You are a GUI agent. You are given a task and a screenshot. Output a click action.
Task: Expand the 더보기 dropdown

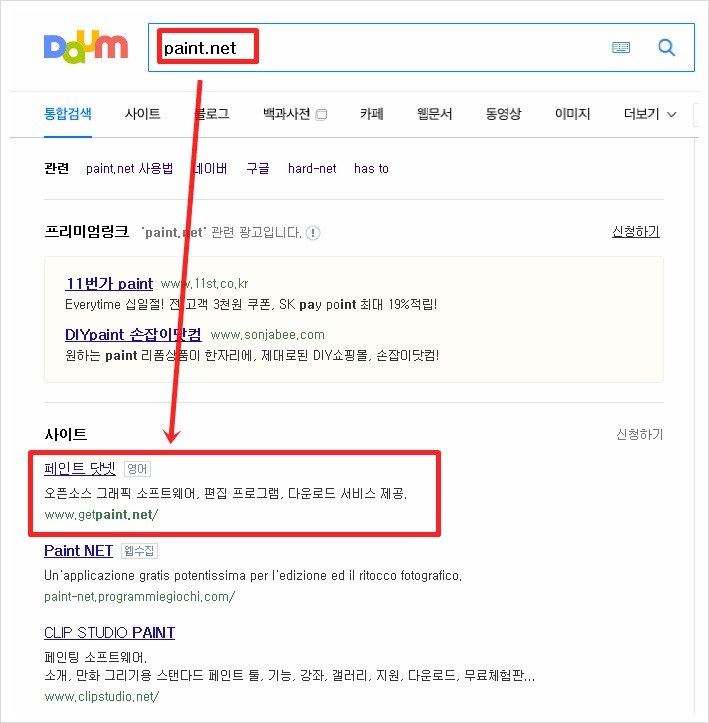tap(650, 114)
